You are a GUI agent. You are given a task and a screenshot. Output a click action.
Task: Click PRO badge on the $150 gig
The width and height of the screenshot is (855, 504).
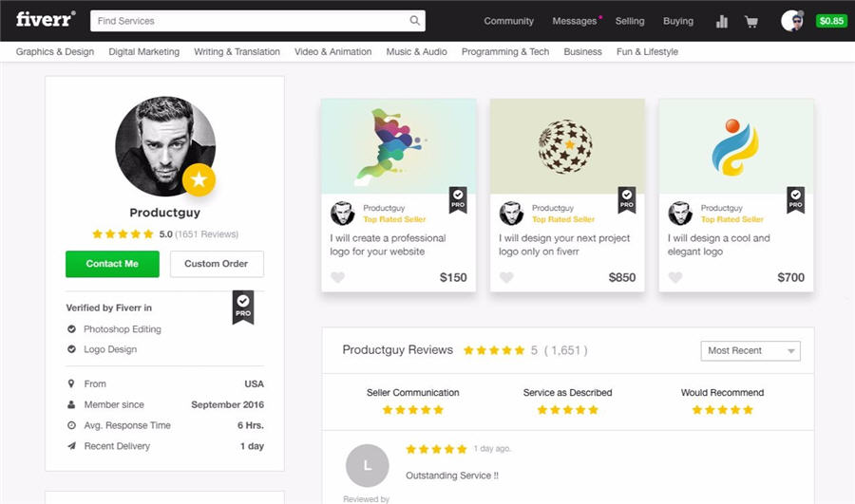458,200
